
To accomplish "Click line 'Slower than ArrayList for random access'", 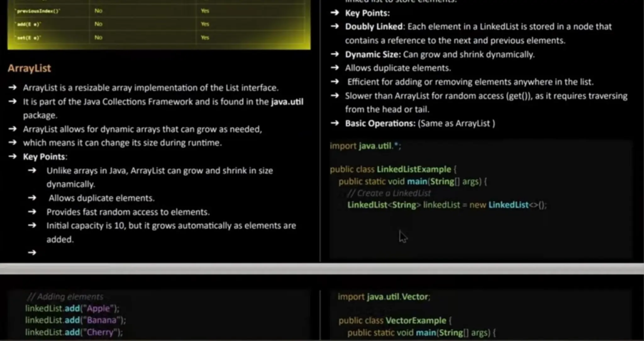I will tap(486, 96).
